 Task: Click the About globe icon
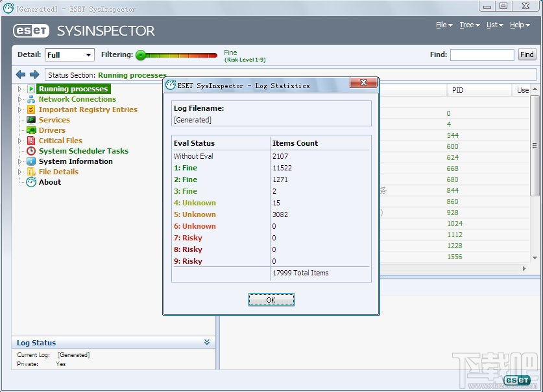pos(31,182)
